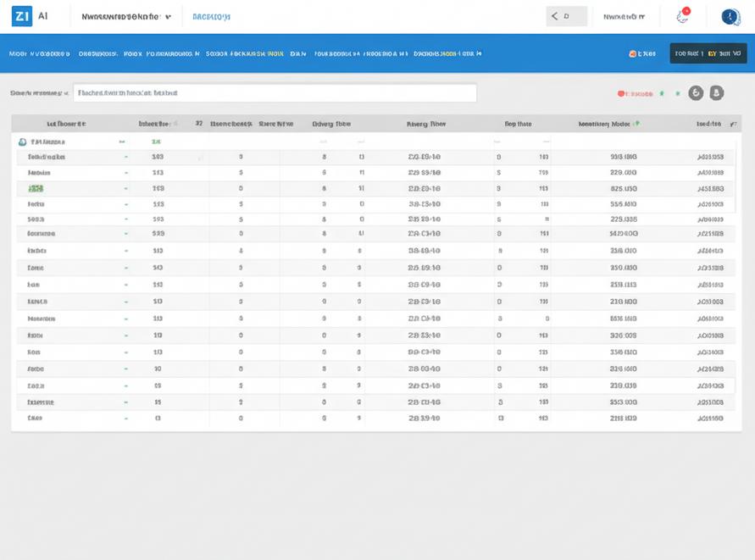Select the first item in the blue navigation bar

[x=39, y=53]
